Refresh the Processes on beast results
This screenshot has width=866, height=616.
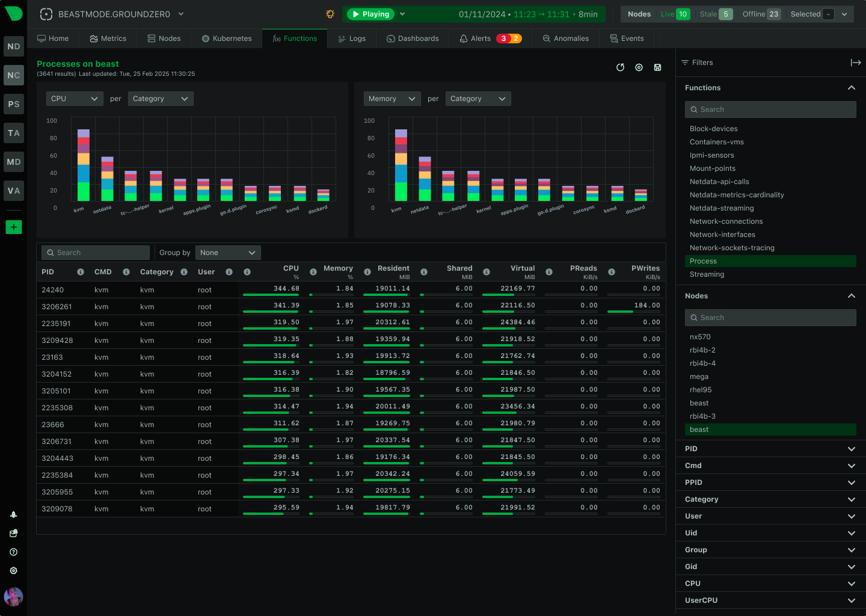[x=620, y=67]
